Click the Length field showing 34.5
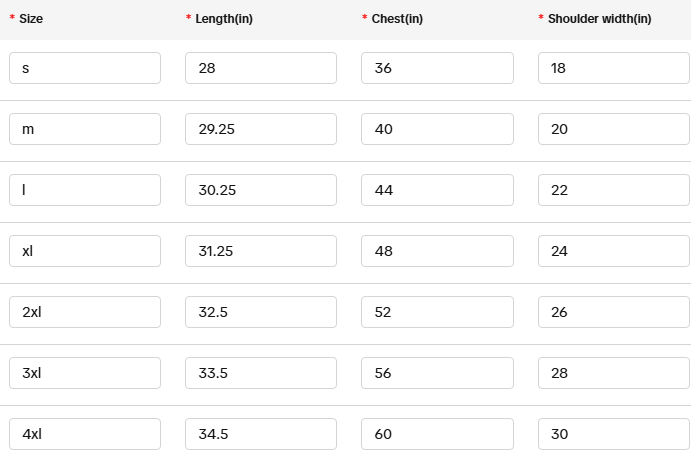 pyautogui.click(x=261, y=434)
